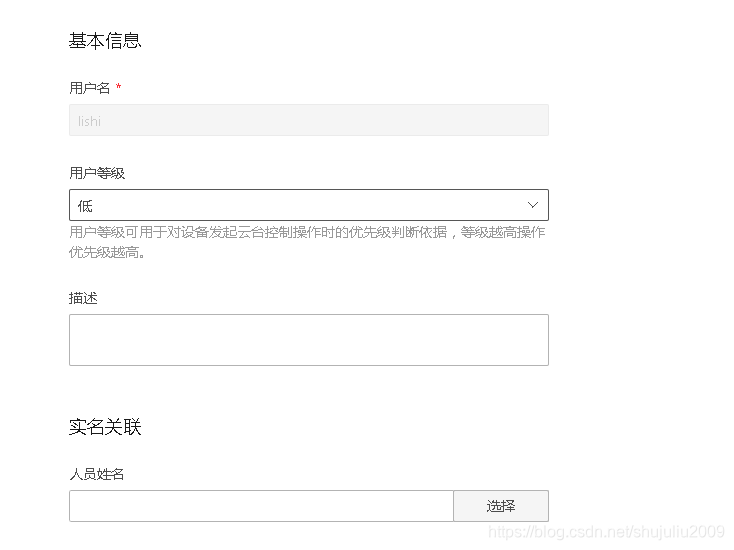This screenshot has width=734, height=550.
Task: Click the disabled 用户名 field with lishi
Action: pyautogui.click(x=308, y=120)
